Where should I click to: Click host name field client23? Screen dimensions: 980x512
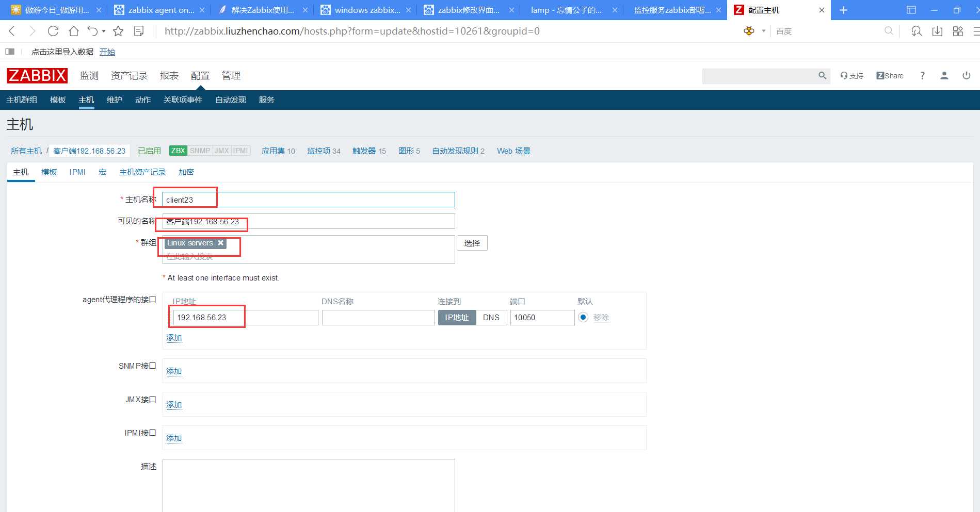tap(309, 200)
